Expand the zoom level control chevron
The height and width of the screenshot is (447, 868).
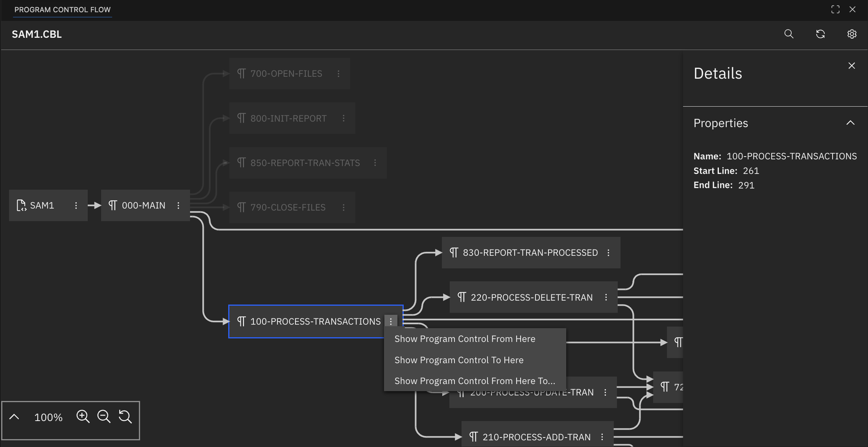(x=15, y=416)
